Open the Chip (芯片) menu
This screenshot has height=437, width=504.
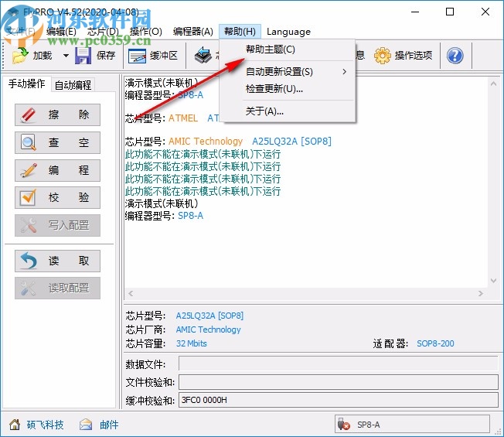[103, 32]
